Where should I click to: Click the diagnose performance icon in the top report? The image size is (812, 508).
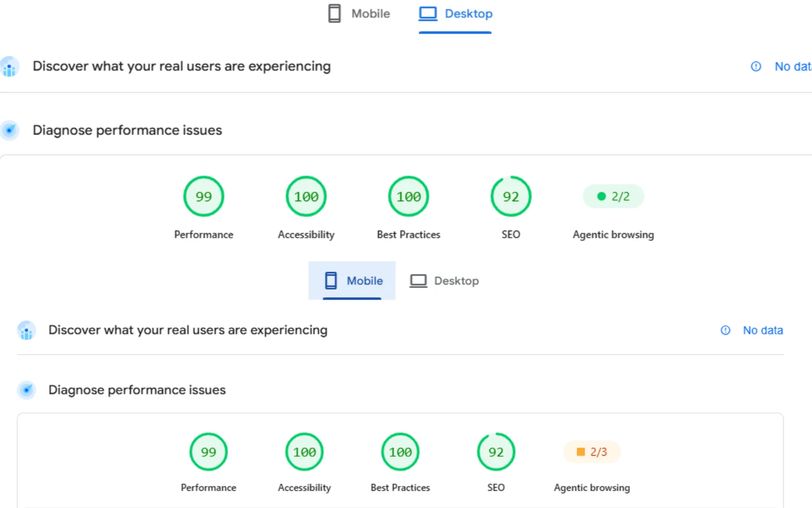tap(9, 131)
